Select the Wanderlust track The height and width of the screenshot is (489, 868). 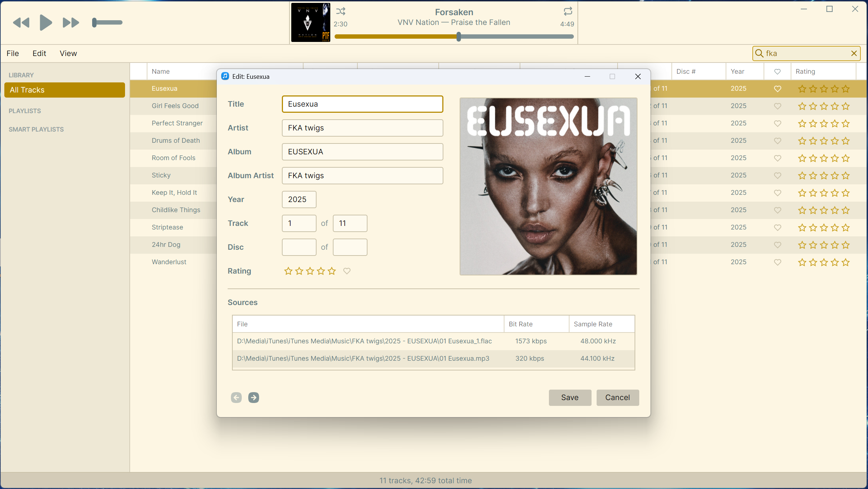(x=169, y=262)
